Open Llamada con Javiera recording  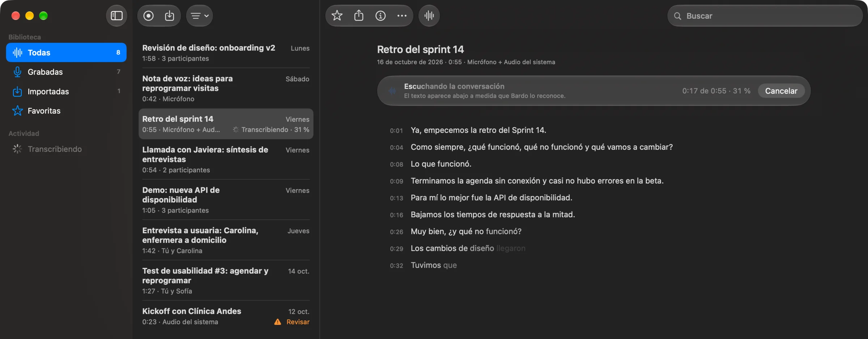coord(226,159)
